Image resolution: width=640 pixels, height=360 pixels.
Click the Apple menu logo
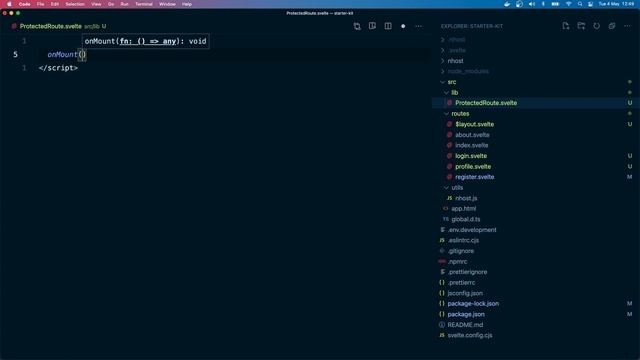(x=9, y=4)
